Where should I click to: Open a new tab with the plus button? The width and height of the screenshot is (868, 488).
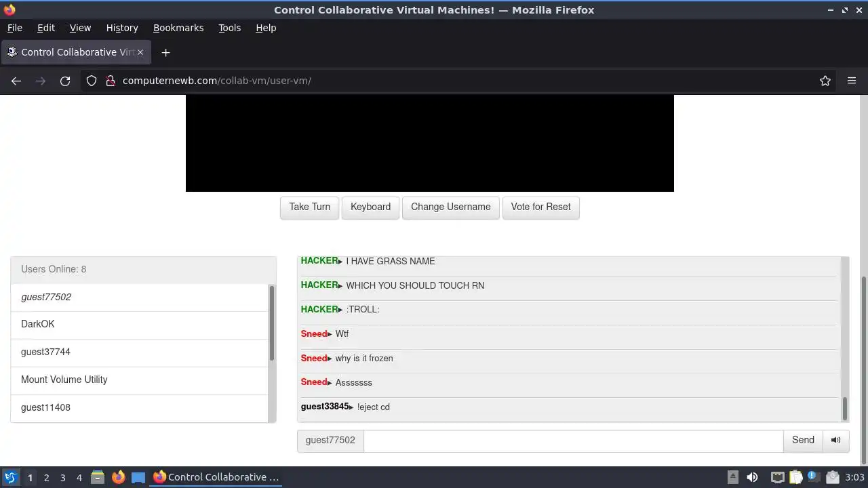coord(165,52)
